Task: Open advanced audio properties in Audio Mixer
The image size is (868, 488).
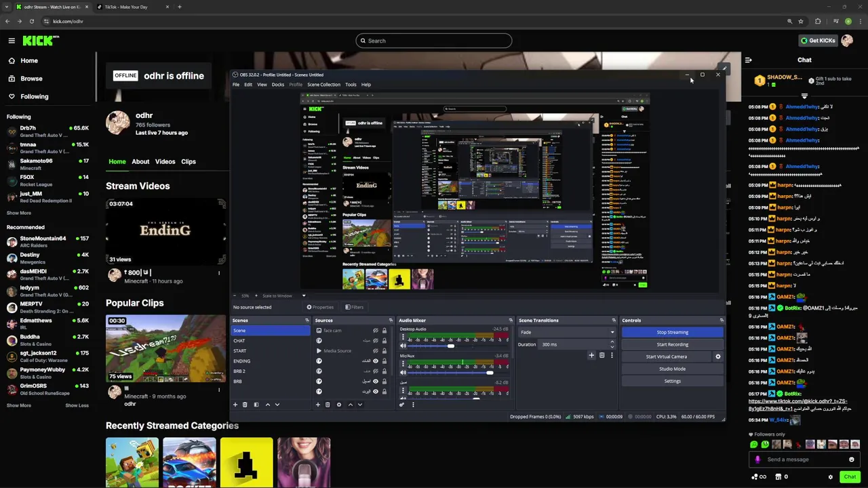Action: (402, 405)
